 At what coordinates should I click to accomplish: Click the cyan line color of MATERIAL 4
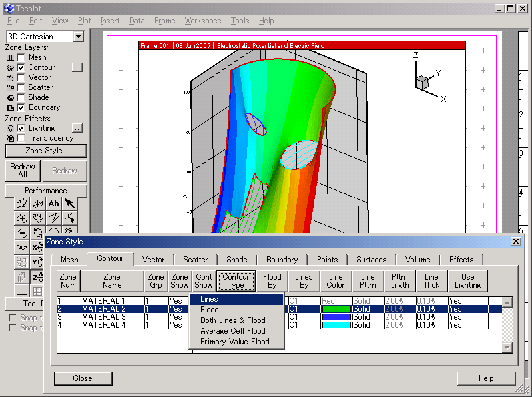336,325
